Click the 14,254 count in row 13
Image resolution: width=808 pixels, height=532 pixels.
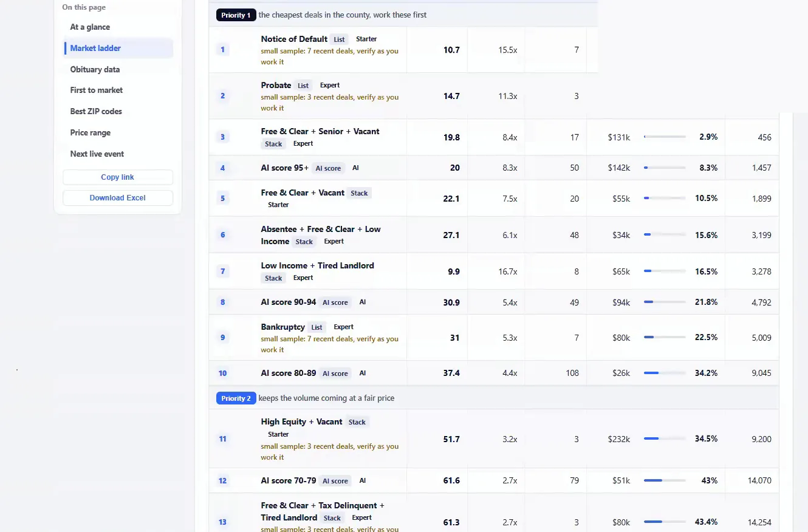point(759,522)
